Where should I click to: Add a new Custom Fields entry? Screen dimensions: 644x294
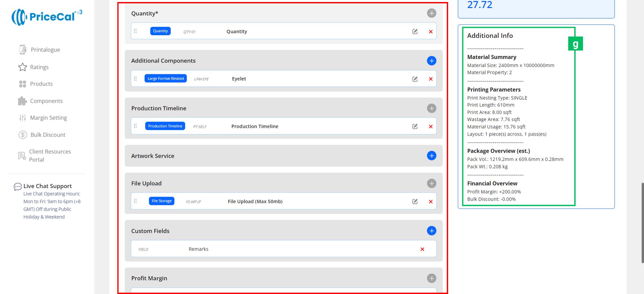coord(431,231)
